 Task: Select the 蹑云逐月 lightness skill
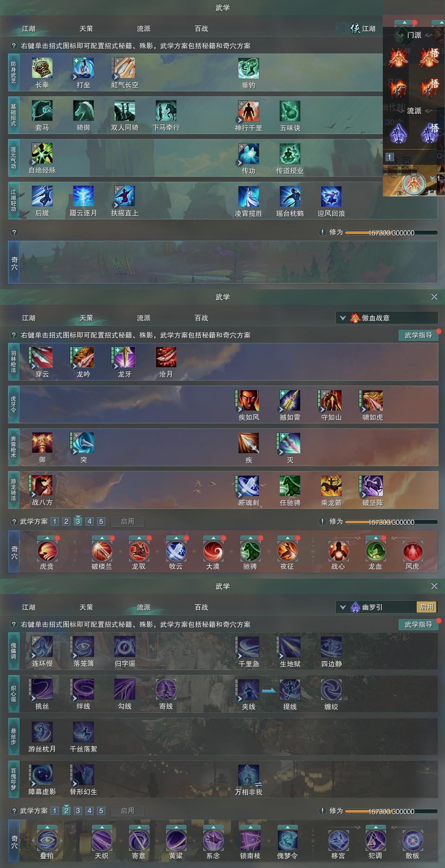pos(84,196)
